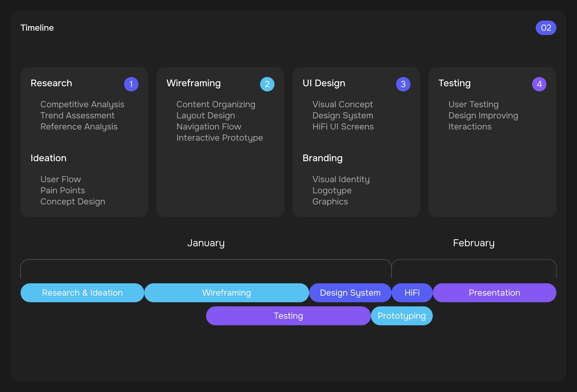Click the 02 page badge

click(x=546, y=28)
